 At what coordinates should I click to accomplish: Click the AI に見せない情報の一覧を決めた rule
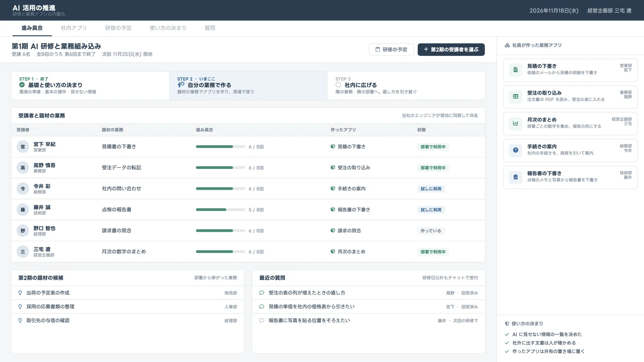[547, 334]
